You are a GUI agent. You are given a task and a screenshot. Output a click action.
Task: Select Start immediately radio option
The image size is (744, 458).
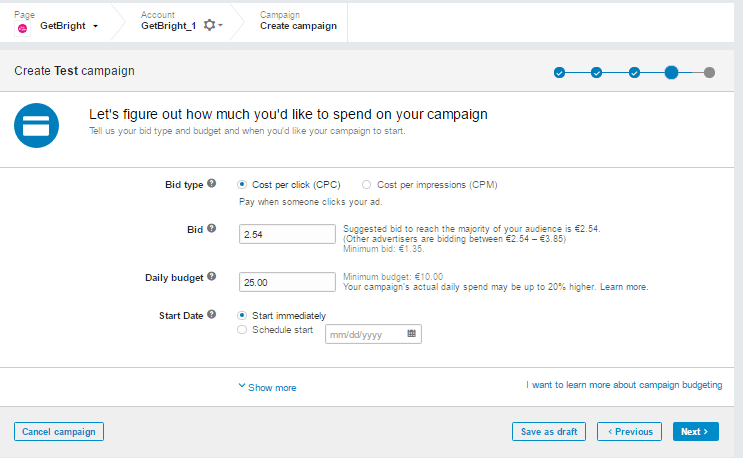(243, 315)
